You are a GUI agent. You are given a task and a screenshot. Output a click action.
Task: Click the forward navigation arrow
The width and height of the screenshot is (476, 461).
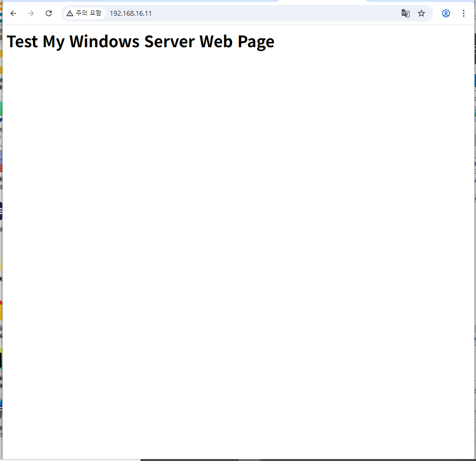[x=31, y=13]
